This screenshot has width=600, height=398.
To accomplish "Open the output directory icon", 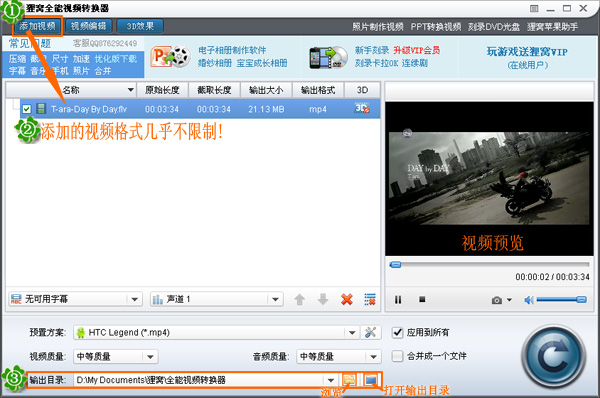I will point(371,380).
